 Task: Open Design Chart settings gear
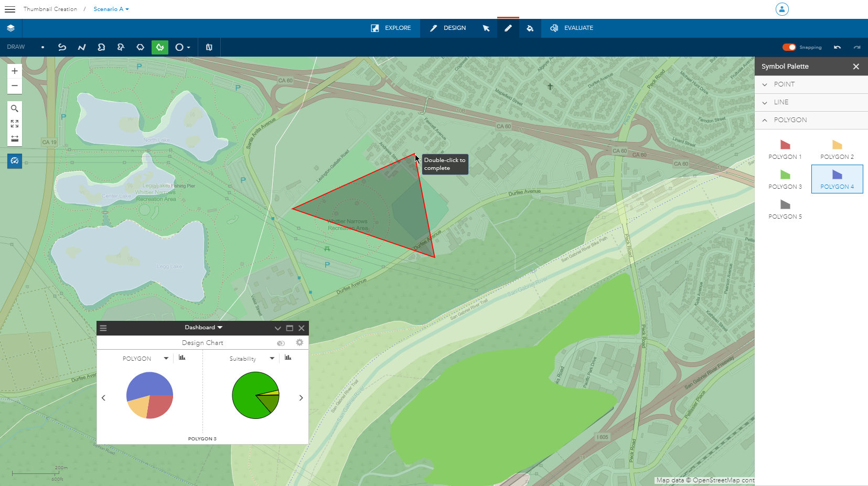point(299,342)
